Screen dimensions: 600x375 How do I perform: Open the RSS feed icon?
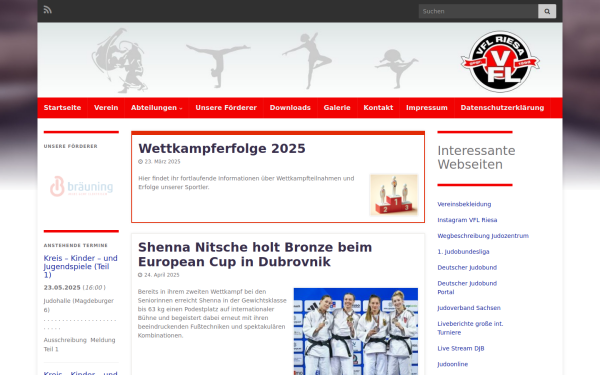pyautogui.click(x=47, y=10)
